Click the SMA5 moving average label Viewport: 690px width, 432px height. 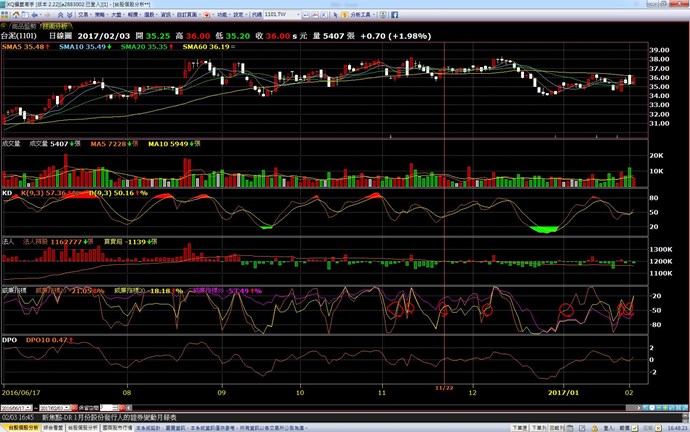click(24, 47)
